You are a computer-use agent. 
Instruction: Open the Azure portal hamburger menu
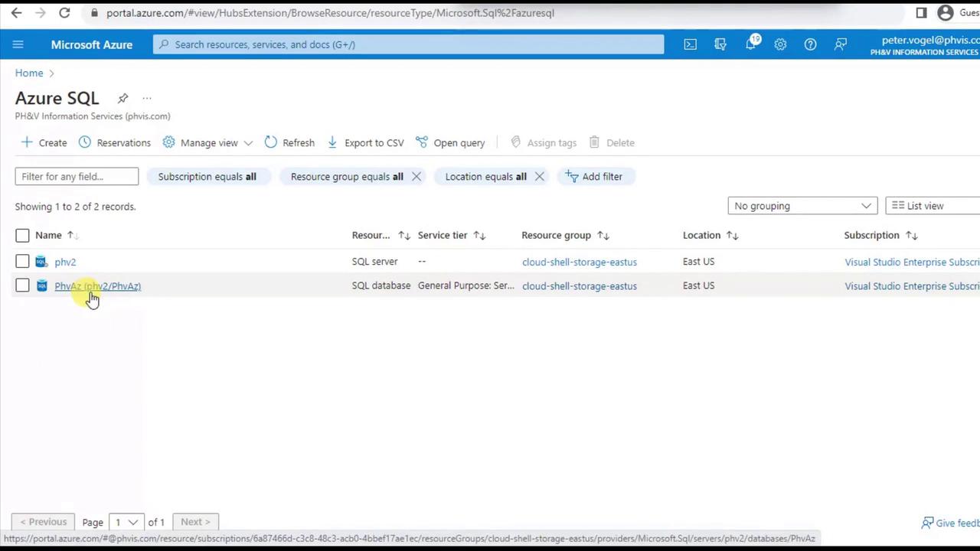pyautogui.click(x=18, y=44)
